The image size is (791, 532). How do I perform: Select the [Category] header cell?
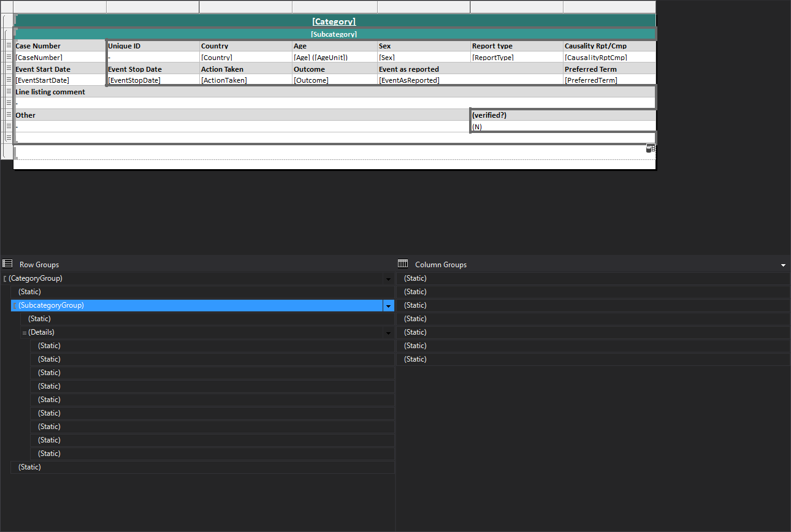click(335, 21)
